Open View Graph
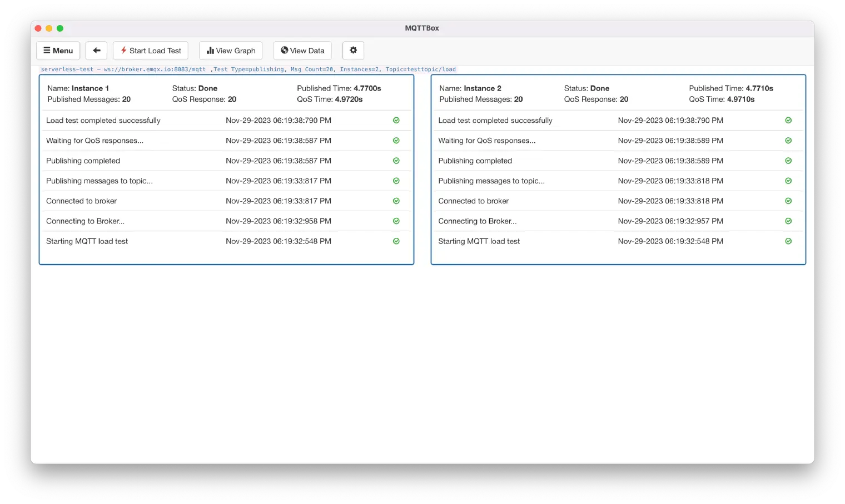 pos(231,51)
